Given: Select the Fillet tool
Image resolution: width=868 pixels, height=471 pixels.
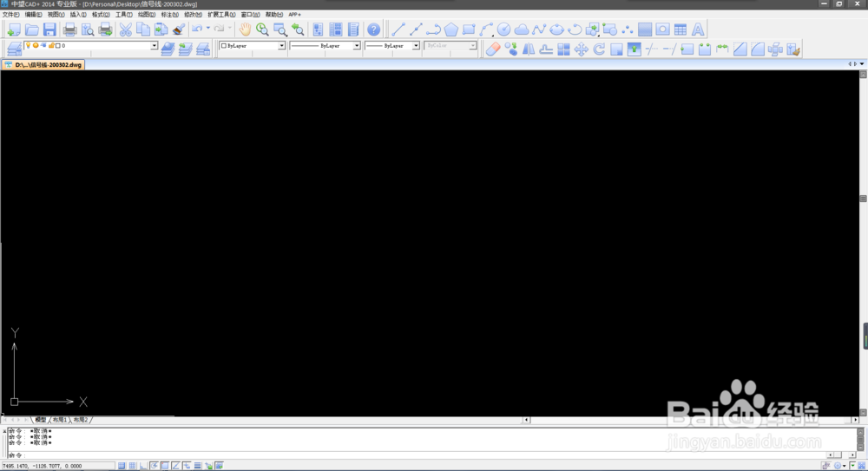Looking at the screenshot, I should [758, 49].
